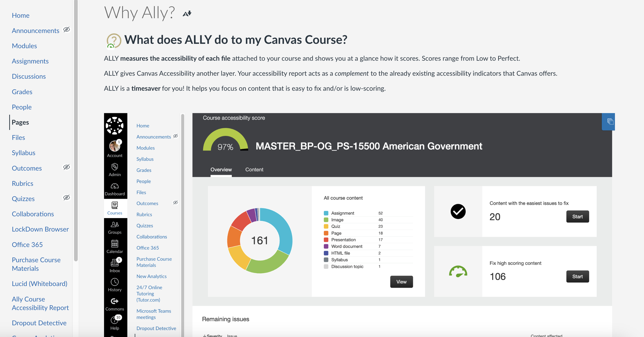Toggle hidden eye icon beside Announcements
The image size is (644, 337).
coord(66,29)
